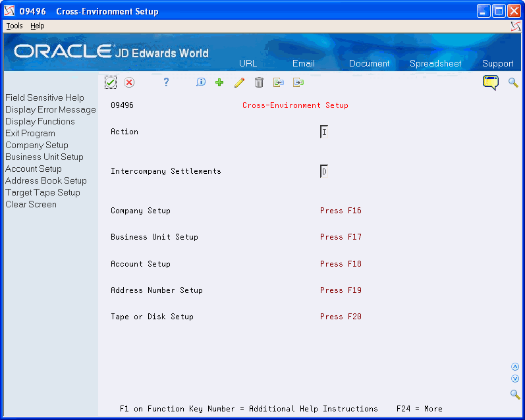This screenshot has height=420, width=525.
Task: Click the bottom-right magnifier zoom icon
Action: (x=515, y=394)
